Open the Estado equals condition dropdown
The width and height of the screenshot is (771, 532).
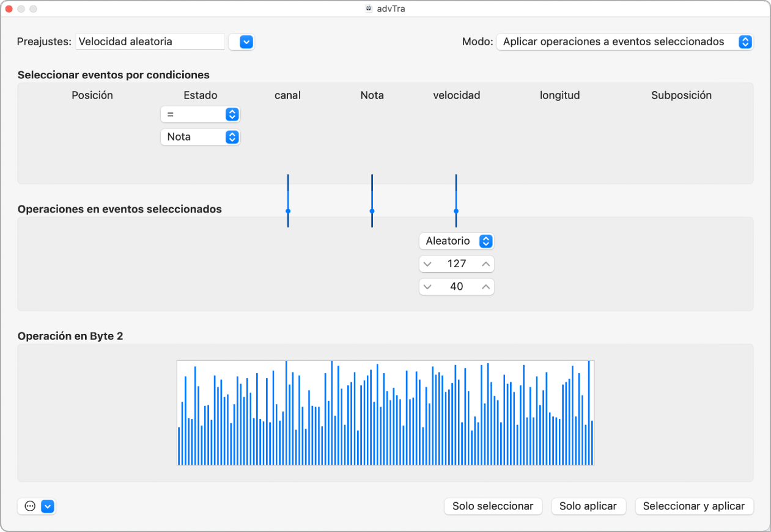click(x=200, y=114)
